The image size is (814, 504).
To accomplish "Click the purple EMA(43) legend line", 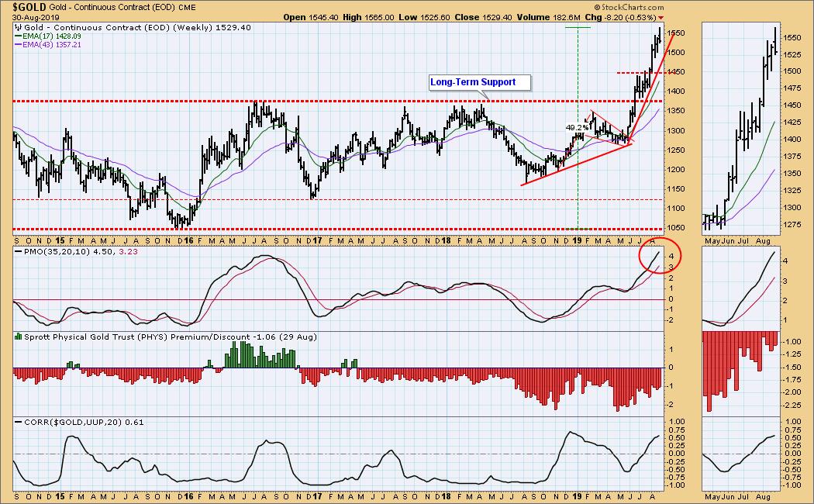I will (18, 45).
